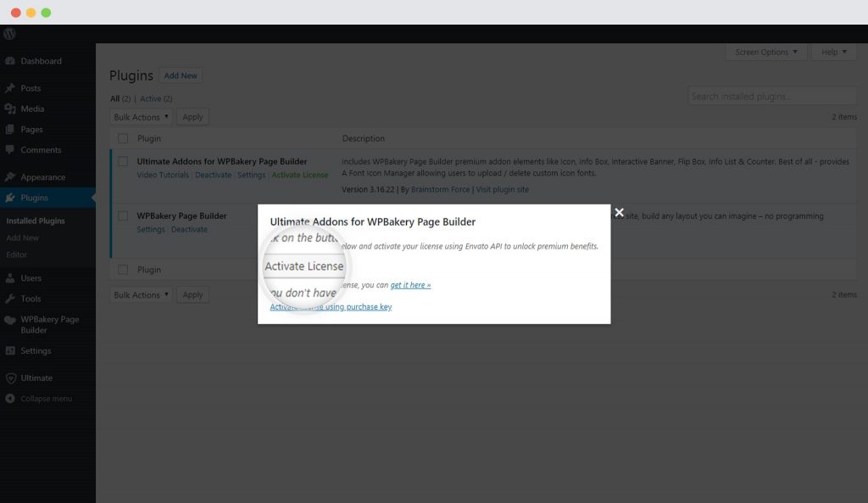Click the Add New button beside Plugins

pos(181,75)
